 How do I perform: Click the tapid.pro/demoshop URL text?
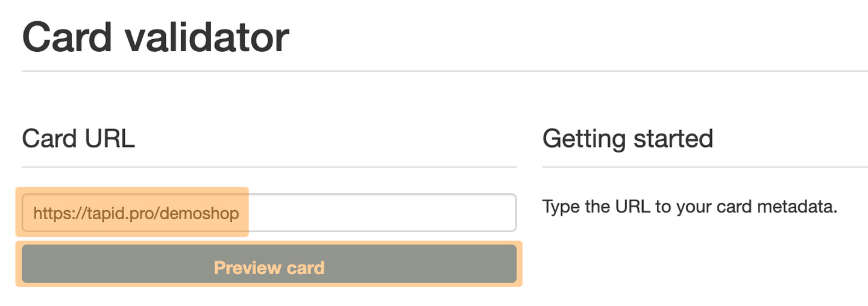pos(136,213)
